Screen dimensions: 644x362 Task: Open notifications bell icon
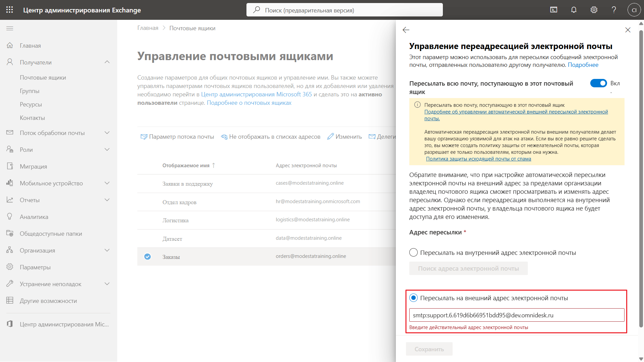tap(574, 10)
